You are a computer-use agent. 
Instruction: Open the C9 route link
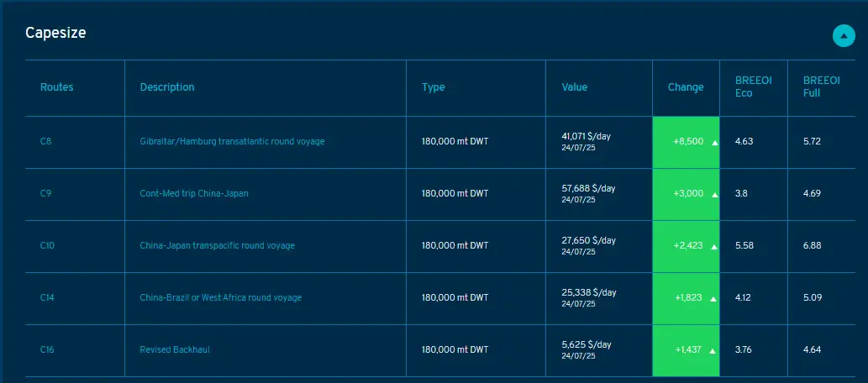(x=46, y=193)
